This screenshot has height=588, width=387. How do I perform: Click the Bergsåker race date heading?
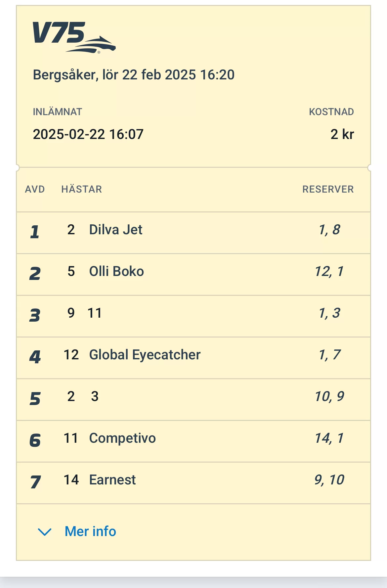[x=134, y=75]
